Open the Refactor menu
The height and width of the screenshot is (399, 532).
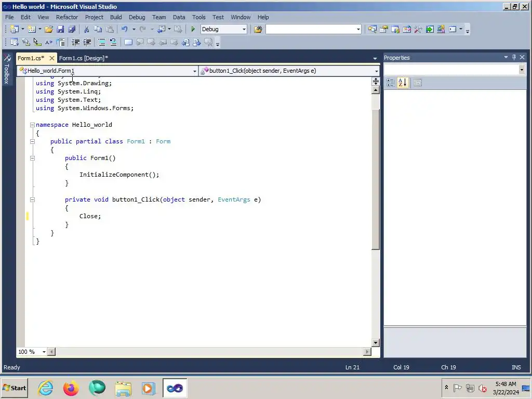pyautogui.click(x=67, y=17)
